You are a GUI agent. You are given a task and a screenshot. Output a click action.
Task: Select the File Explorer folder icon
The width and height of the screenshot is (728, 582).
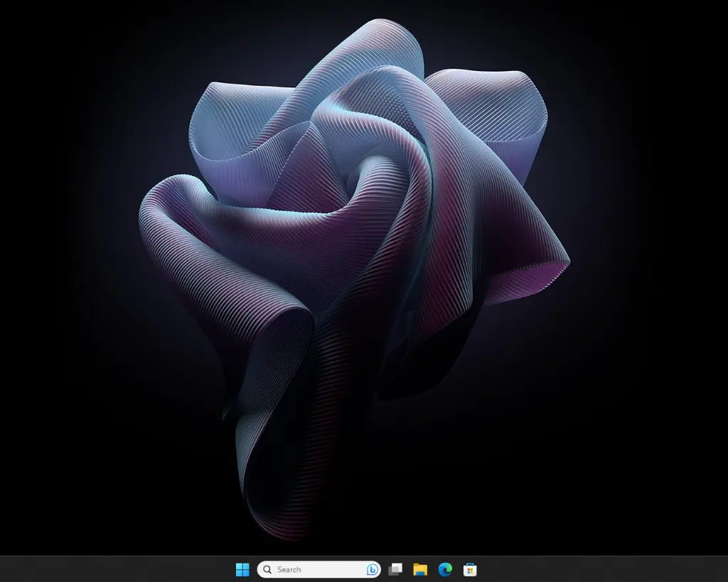tap(419, 569)
